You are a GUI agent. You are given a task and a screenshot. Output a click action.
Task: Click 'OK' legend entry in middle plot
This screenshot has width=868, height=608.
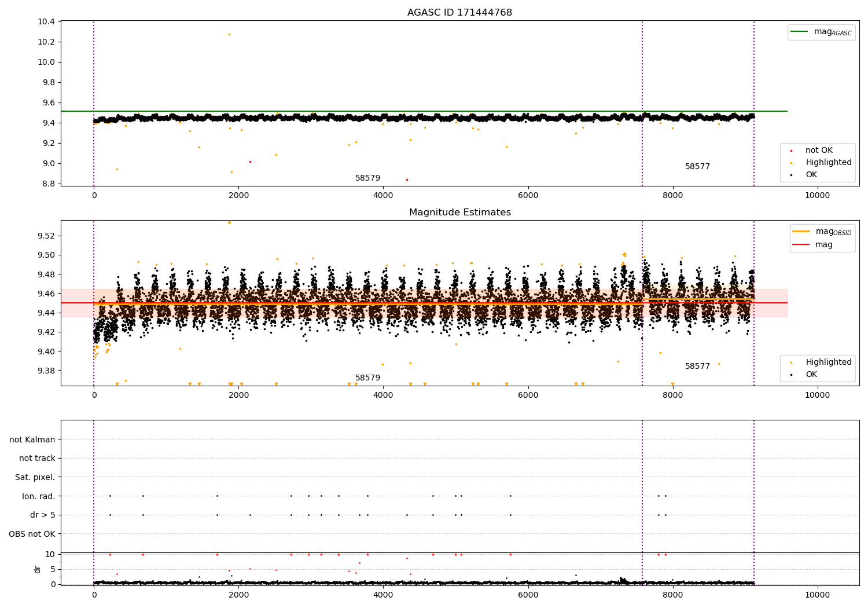811,375
